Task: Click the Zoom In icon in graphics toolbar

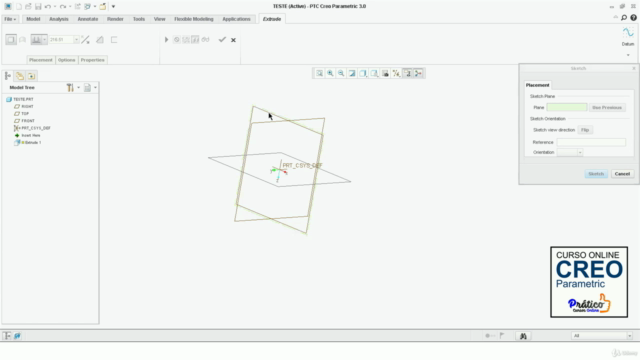Action: (330, 73)
